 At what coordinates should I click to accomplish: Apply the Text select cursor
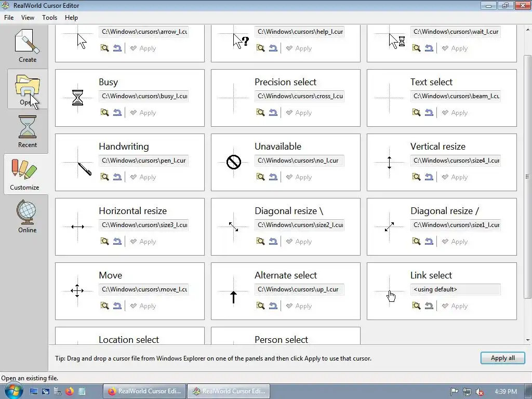tap(455, 113)
